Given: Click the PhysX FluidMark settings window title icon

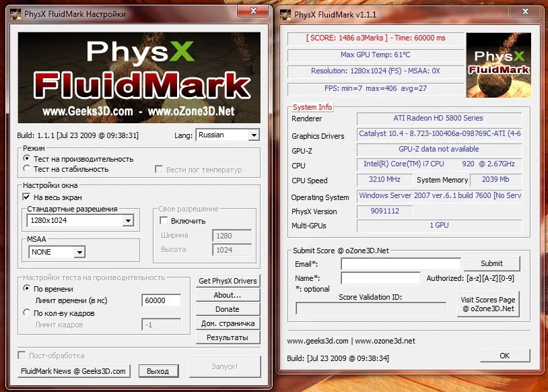Looking at the screenshot, I should pos(15,14).
